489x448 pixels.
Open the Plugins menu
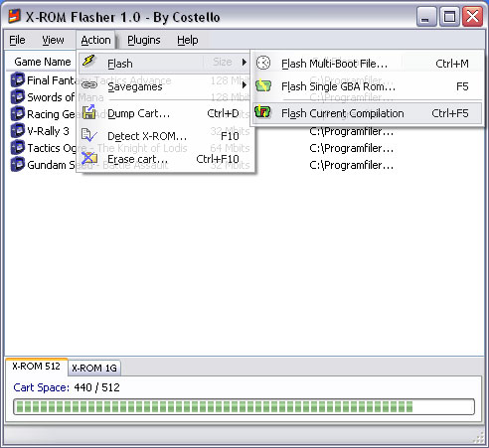tap(144, 40)
